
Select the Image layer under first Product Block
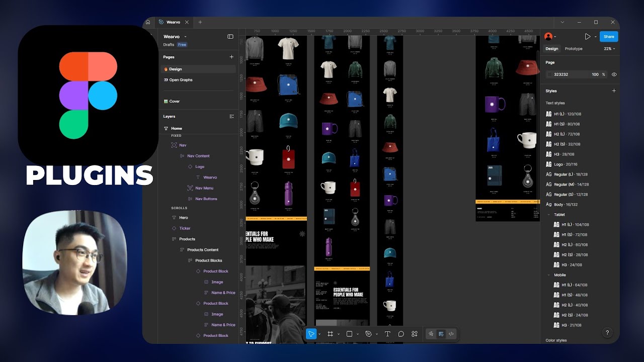[217, 282]
